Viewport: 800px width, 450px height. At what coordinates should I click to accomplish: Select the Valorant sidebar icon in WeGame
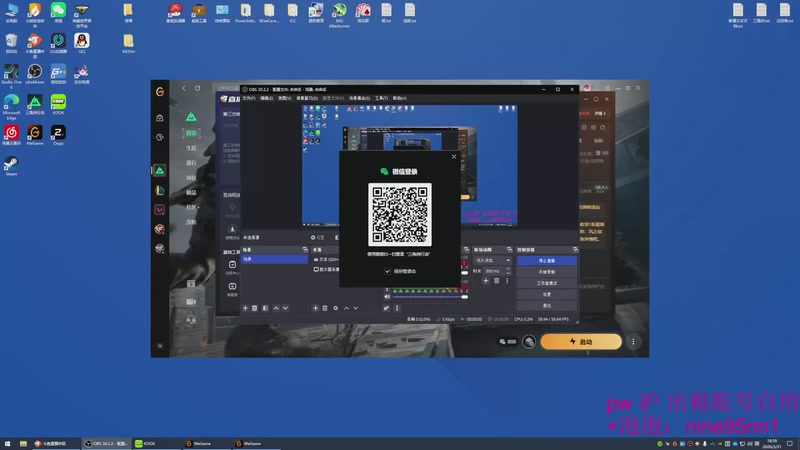160,210
